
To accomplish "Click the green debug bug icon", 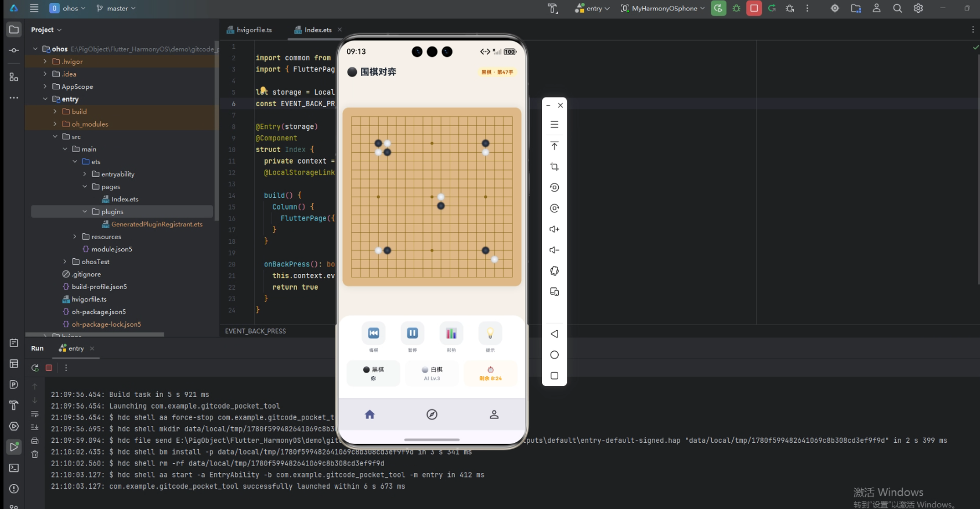I will click(736, 8).
